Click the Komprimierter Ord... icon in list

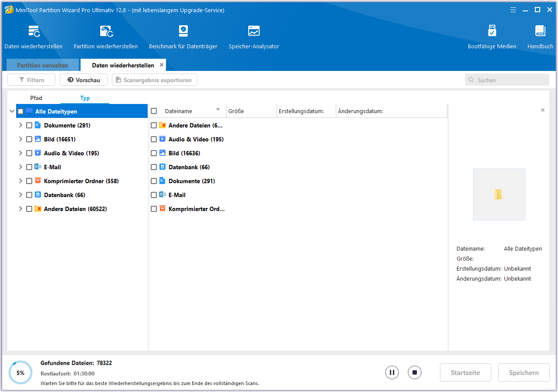162,209
